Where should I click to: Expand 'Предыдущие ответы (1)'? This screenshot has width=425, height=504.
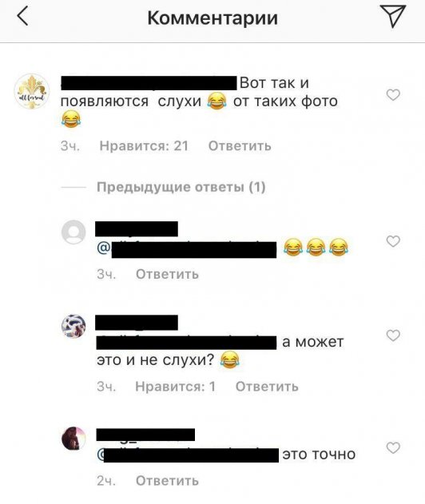[x=181, y=187]
